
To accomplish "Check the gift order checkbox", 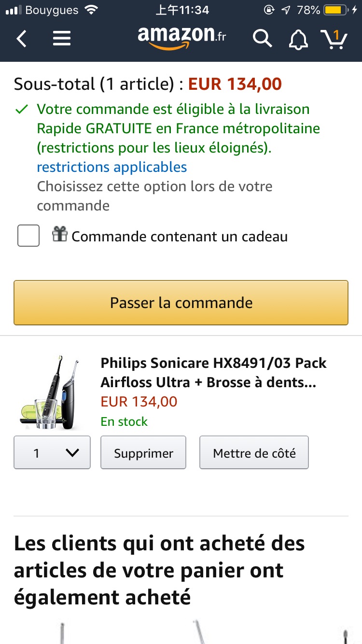I will 28,236.
